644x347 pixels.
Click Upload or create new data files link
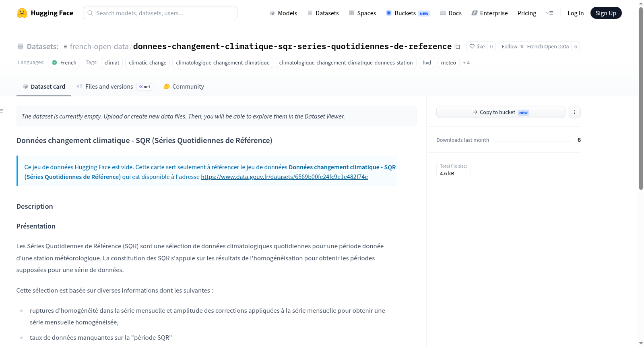(144, 116)
